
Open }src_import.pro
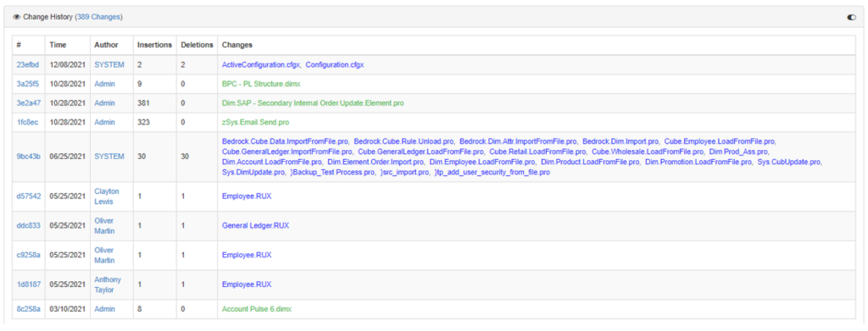point(404,173)
